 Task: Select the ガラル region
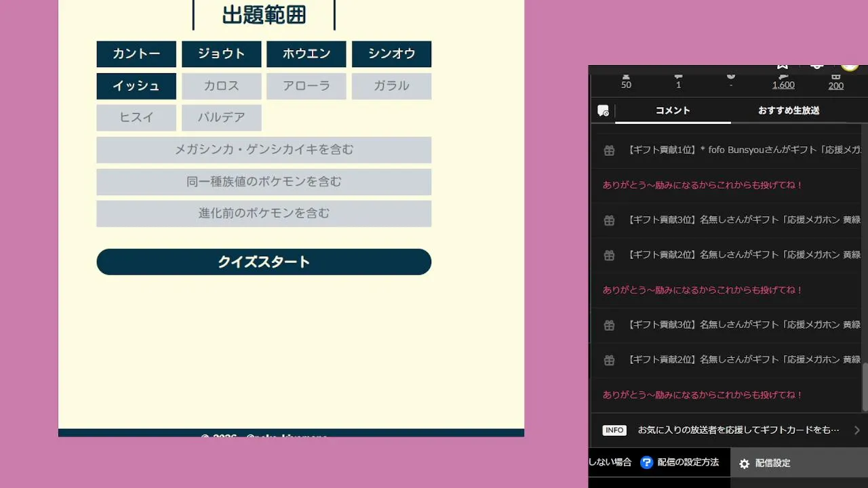tap(391, 86)
